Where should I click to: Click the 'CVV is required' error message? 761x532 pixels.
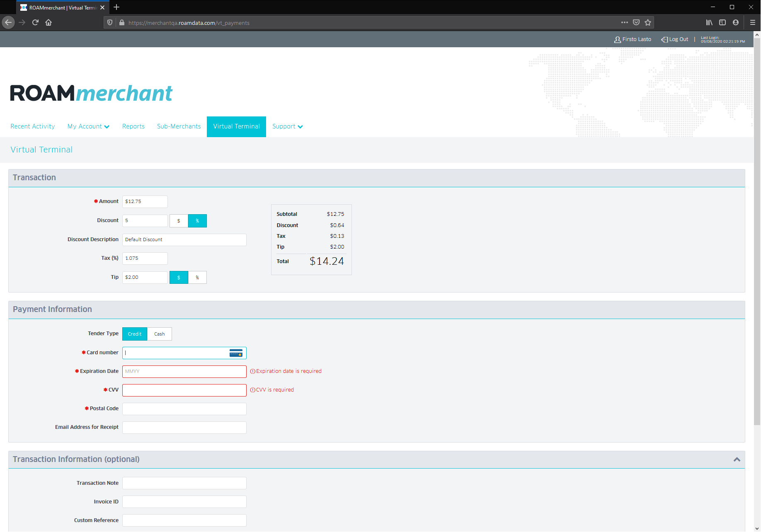(x=272, y=390)
